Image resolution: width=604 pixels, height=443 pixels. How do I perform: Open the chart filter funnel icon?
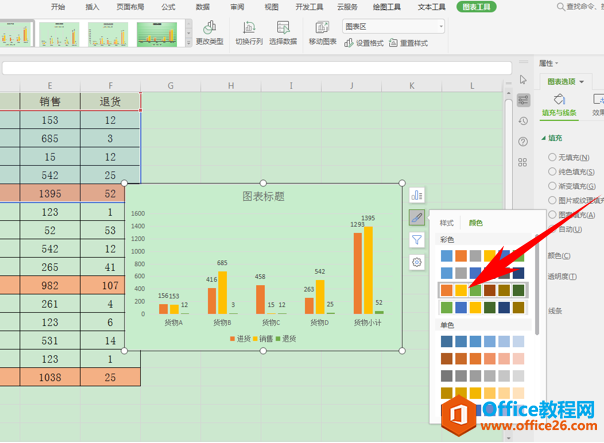click(416, 240)
